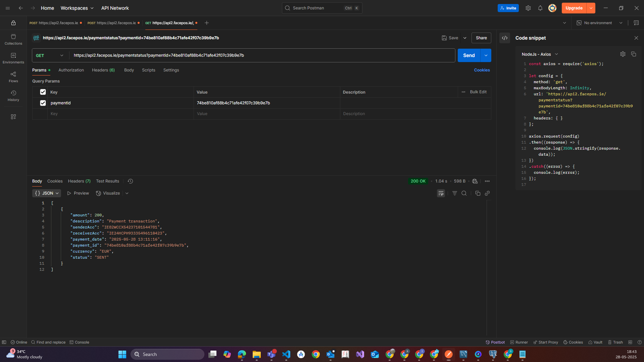Filter the response body
The height and width of the screenshot is (362, 644).
[455, 193]
